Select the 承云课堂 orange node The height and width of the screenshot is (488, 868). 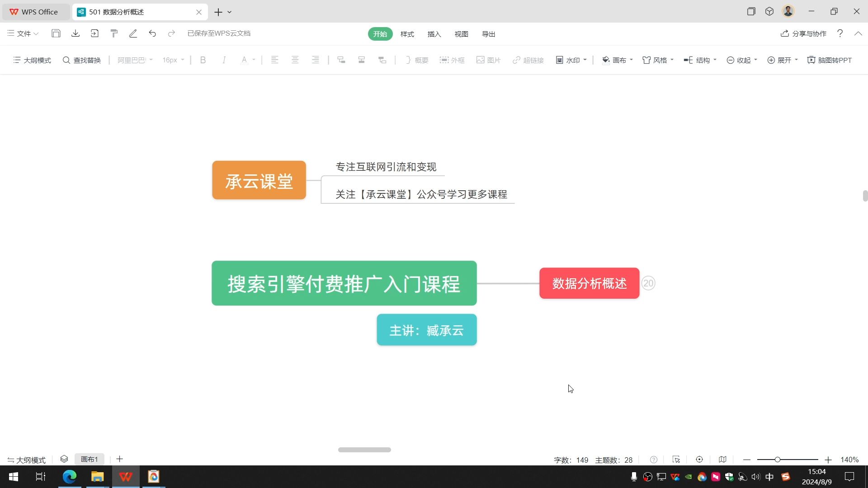[x=259, y=180]
